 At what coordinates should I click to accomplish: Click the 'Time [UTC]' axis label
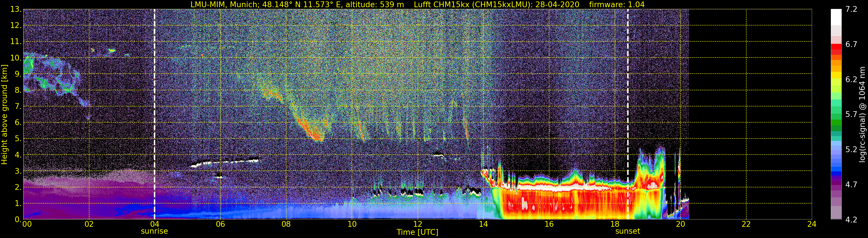click(417, 232)
